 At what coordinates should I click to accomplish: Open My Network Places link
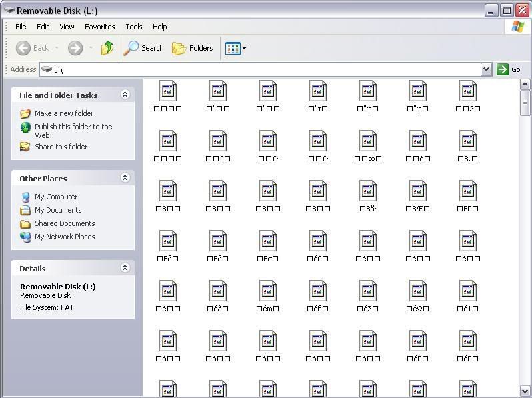pyautogui.click(x=65, y=237)
